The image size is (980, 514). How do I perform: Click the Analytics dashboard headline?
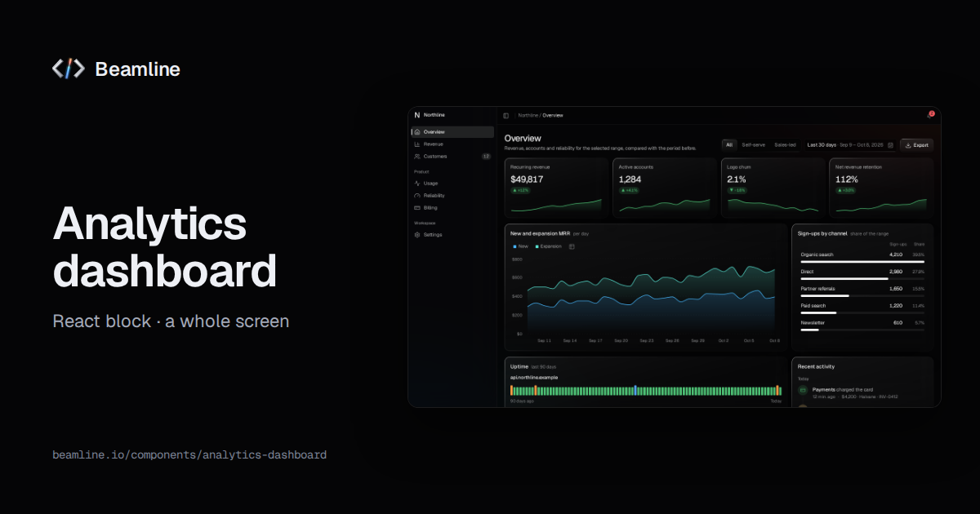tap(165, 247)
